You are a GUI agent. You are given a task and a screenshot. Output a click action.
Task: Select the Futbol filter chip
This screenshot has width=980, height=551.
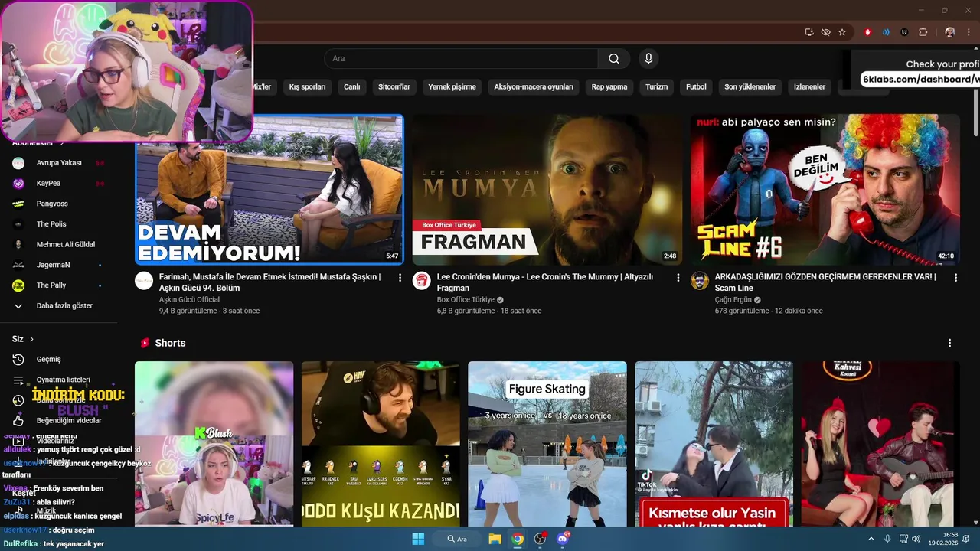[696, 87]
